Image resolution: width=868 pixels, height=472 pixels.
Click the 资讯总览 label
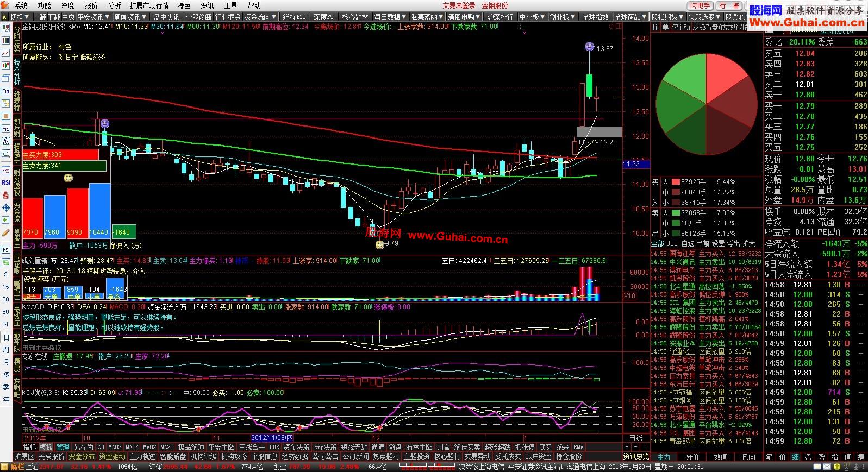(x=635, y=457)
